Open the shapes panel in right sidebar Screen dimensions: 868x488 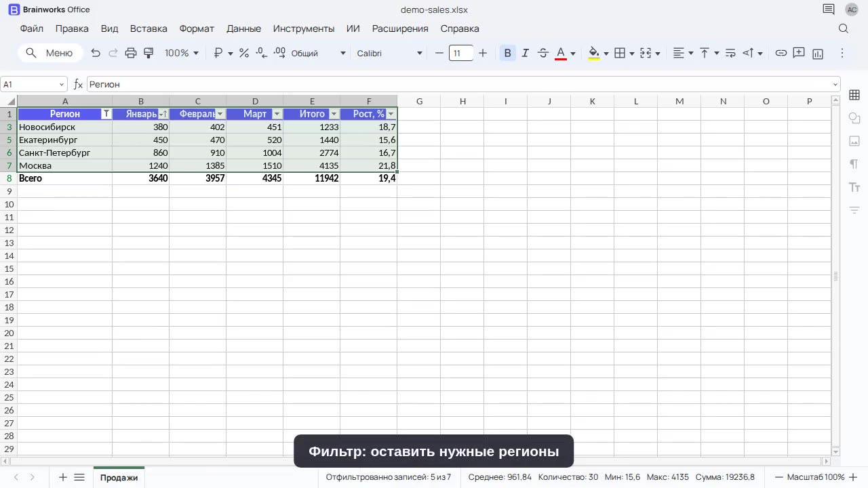point(854,119)
